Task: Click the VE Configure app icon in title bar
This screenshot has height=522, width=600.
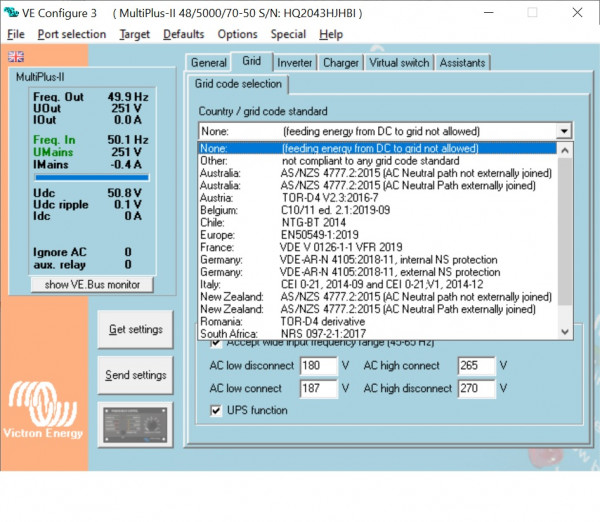Action: pos(11,13)
